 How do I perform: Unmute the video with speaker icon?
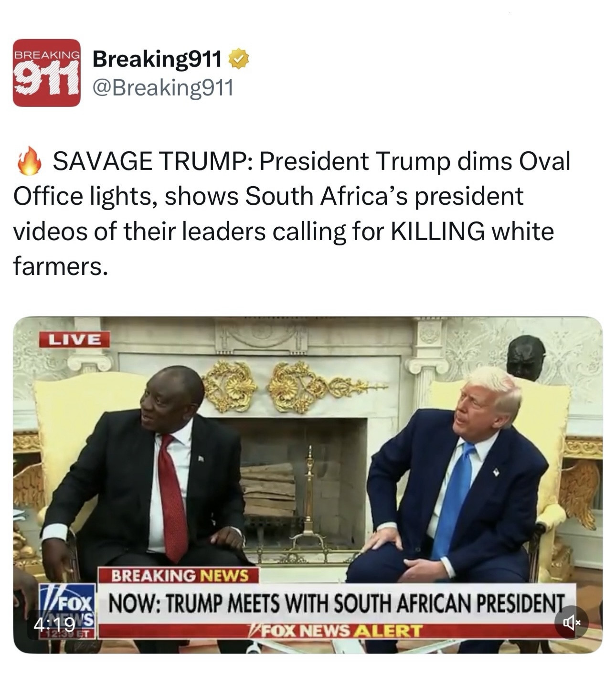(x=572, y=622)
